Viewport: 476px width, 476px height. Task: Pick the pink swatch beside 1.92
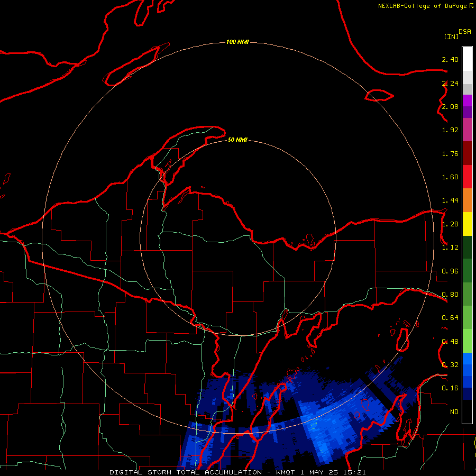(x=467, y=130)
